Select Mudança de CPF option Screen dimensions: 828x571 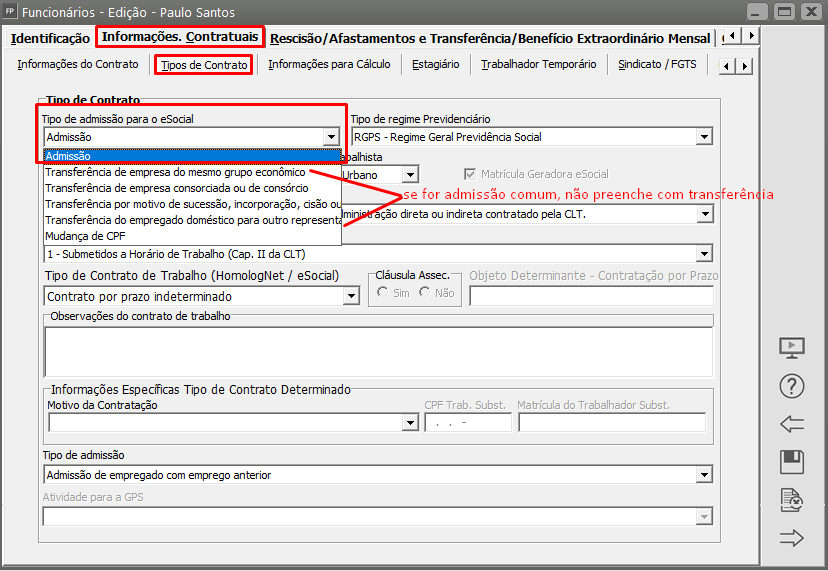pyautogui.click(x=193, y=236)
